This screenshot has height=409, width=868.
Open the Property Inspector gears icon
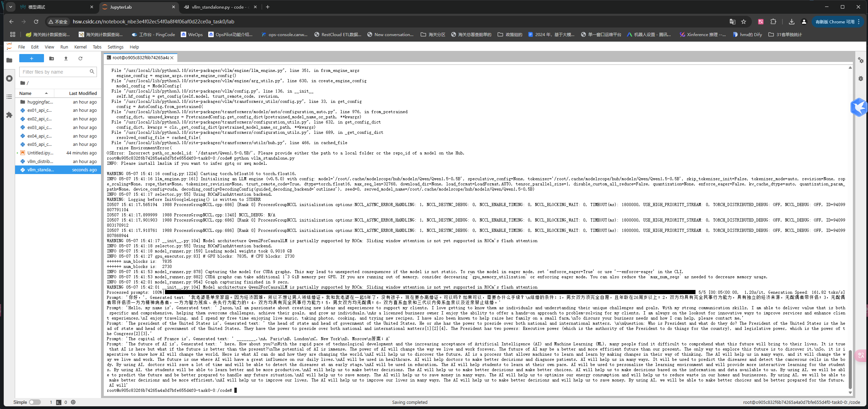click(861, 60)
